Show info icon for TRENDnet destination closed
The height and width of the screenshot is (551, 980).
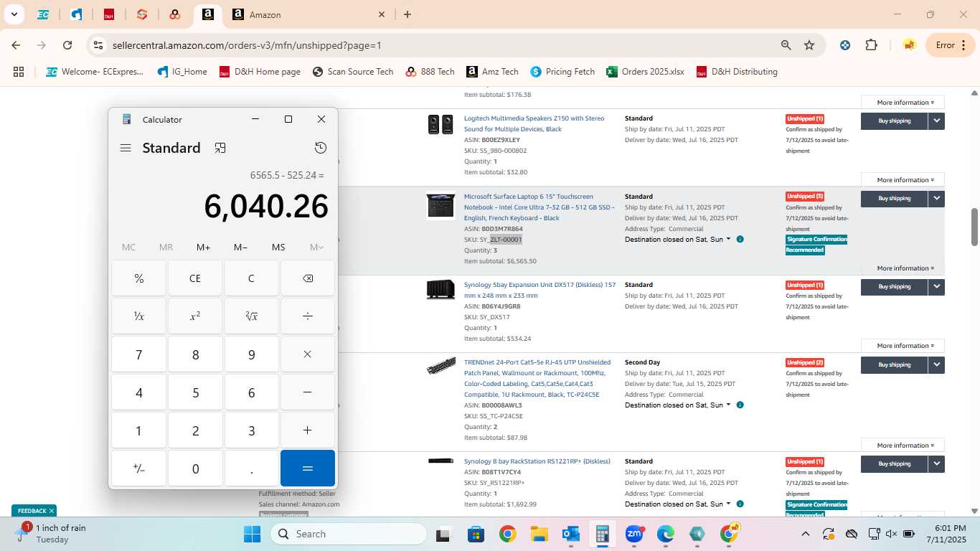(x=740, y=405)
